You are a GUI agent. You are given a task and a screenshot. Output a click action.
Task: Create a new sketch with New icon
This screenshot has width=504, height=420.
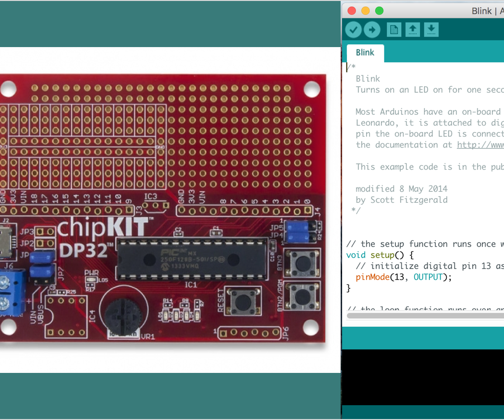click(x=394, y=30)
